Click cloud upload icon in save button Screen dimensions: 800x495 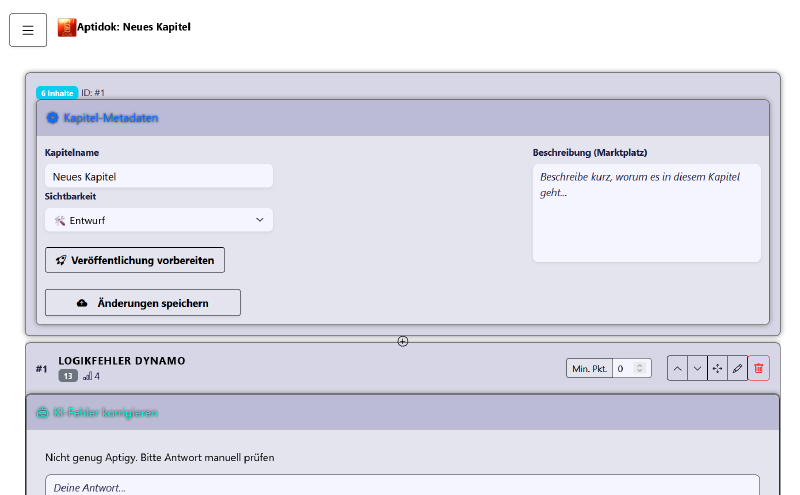[82, 303]
